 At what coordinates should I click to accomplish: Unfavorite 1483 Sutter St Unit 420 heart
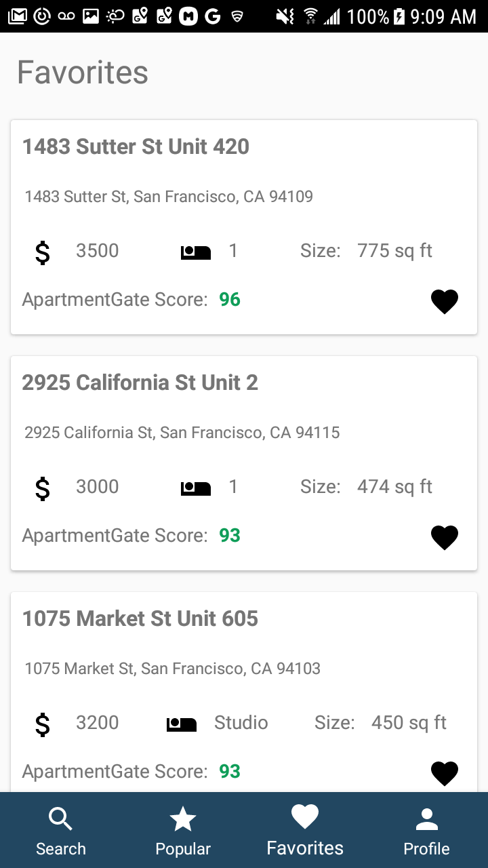445,302
